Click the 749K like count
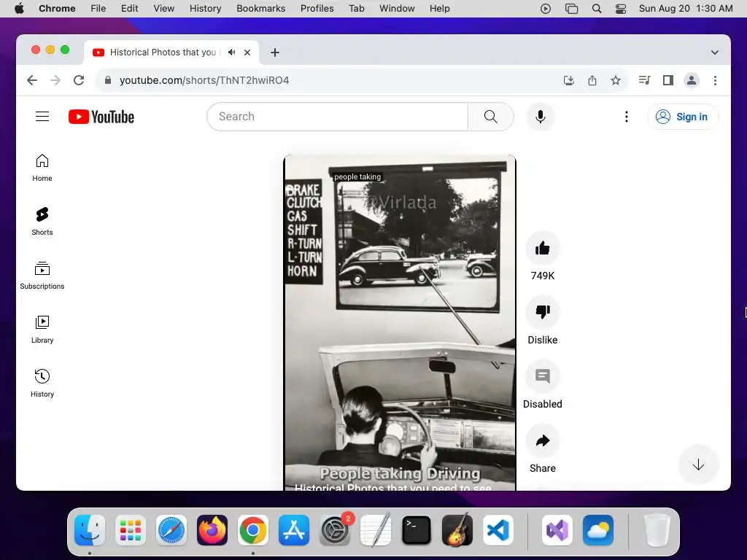747x560 pixels. tap(542, 276)
